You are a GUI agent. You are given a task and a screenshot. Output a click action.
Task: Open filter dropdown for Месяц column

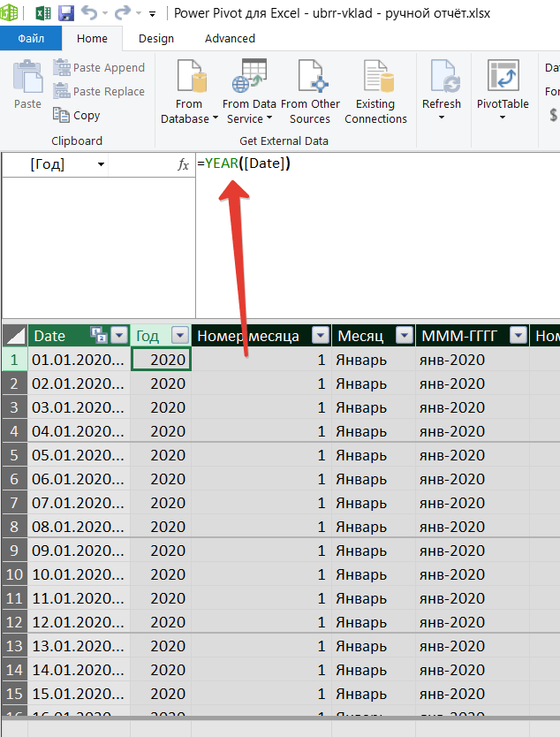tap(405, 336)
